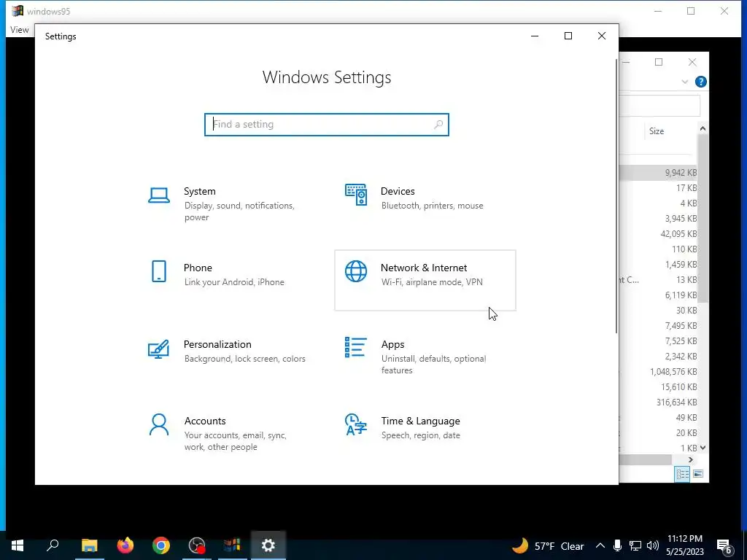
Task: Show hidden tray icons chevron
Action: (600, 545)
